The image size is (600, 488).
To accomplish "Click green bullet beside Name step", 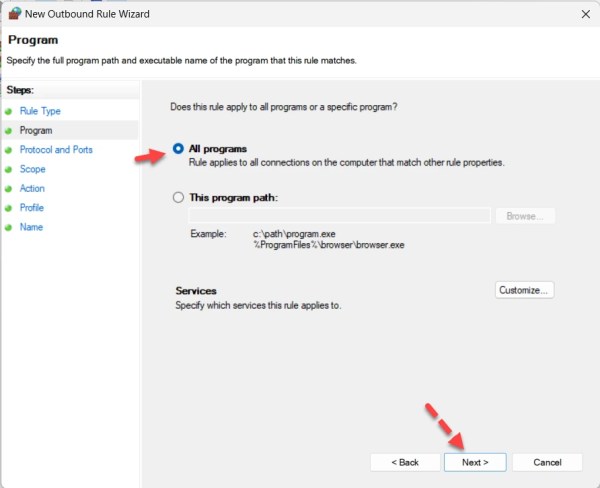I will point(9,228).
